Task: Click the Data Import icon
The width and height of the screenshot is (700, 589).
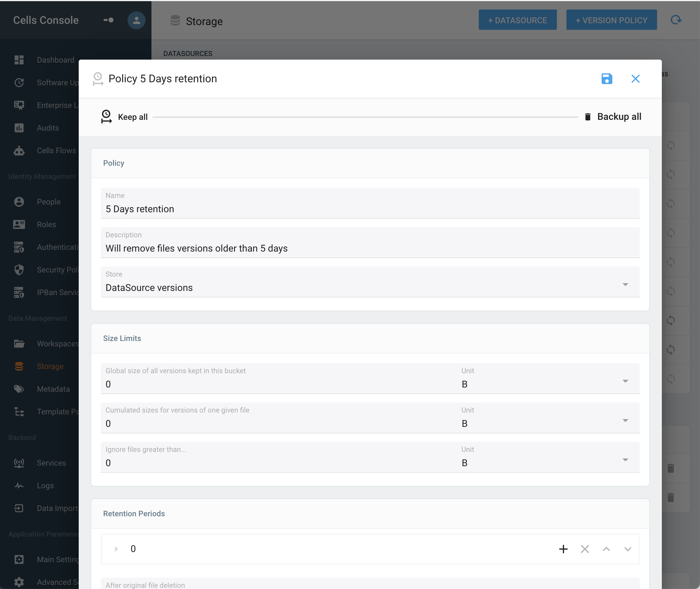Action: (x=19, y=508)
